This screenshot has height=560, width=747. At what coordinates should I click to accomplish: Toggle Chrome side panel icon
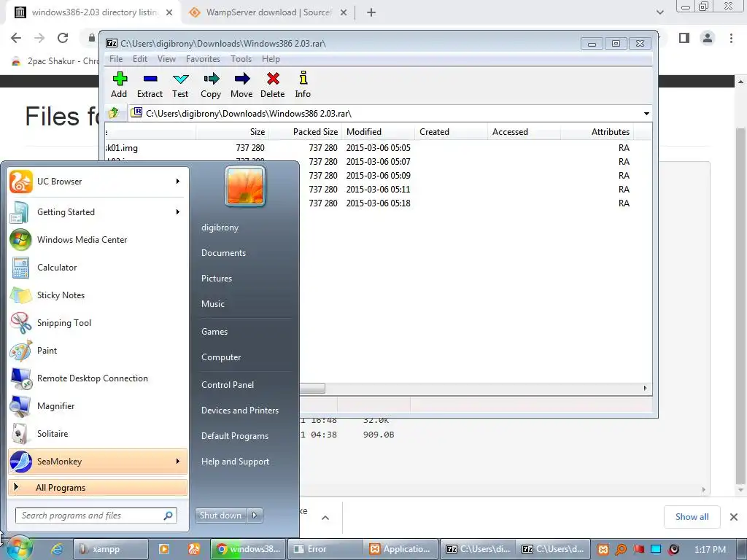pyautogui.click(x=684, y=38)
